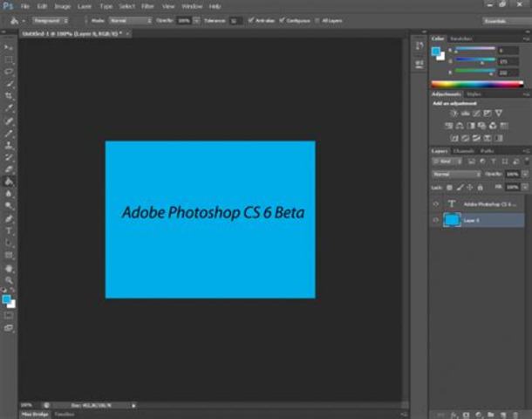Toggle Quick Mask mode button
This screenshot has height=419, width=532.
(9, 315)
